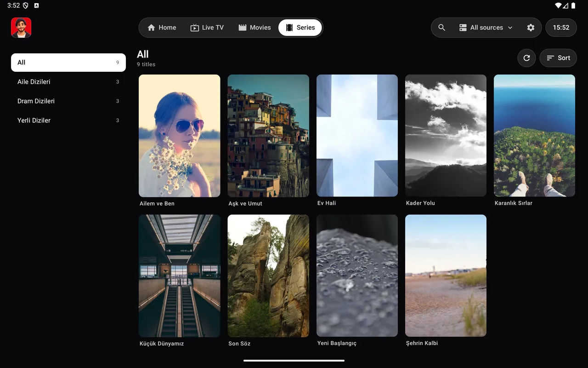Screen dimensions: 588x368
Task: Open the Şehrin Kalbi series poster
Action: pyautogui.click(x=446, y=276)
